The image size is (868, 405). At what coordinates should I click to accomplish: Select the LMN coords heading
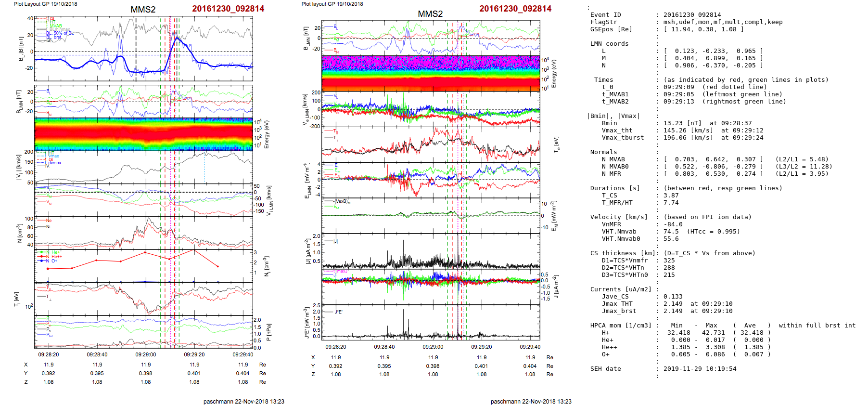(609, 44)
